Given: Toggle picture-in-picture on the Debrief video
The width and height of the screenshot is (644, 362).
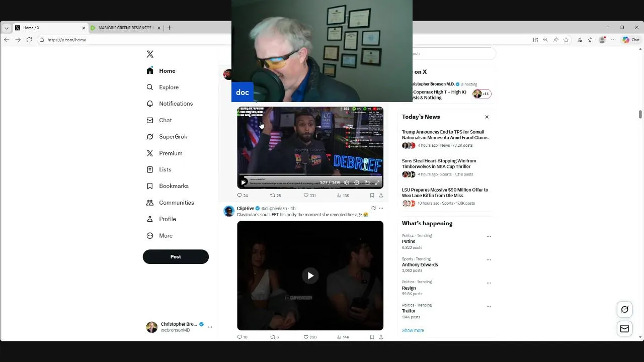Looking at the screenshot, I should (367, 183).
